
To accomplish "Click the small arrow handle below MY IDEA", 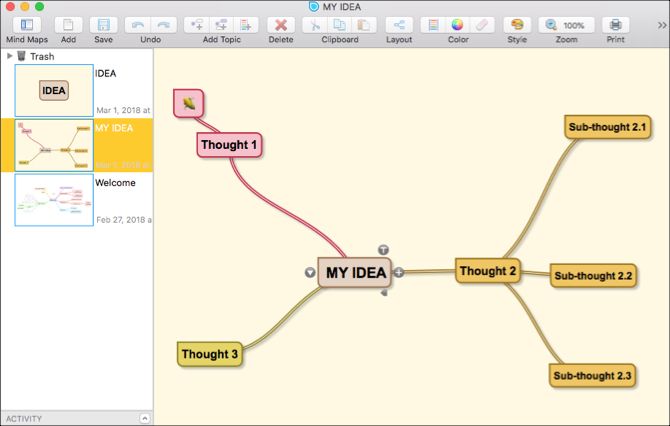I will pos(384,293).
